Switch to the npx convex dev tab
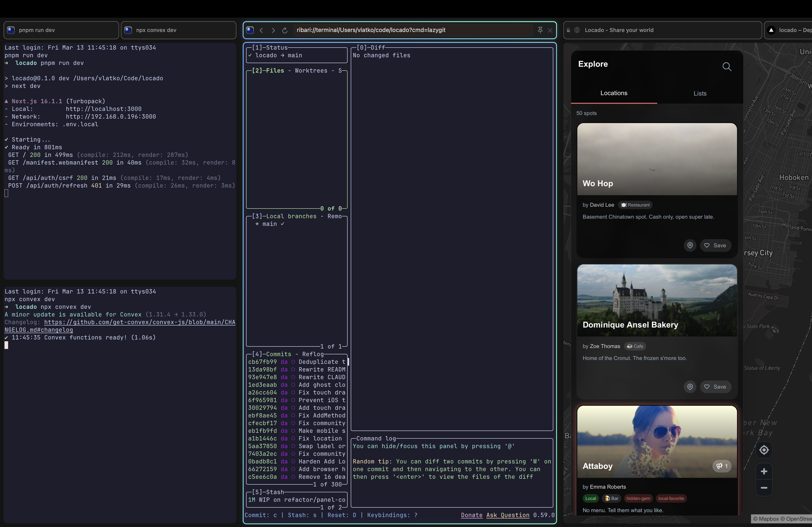This screenshot has height=527, width=812. pos(179,30)
